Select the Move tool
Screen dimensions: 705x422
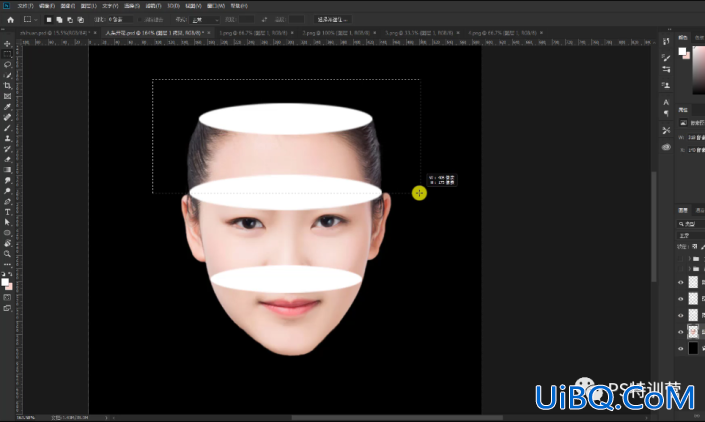(7, 44)
